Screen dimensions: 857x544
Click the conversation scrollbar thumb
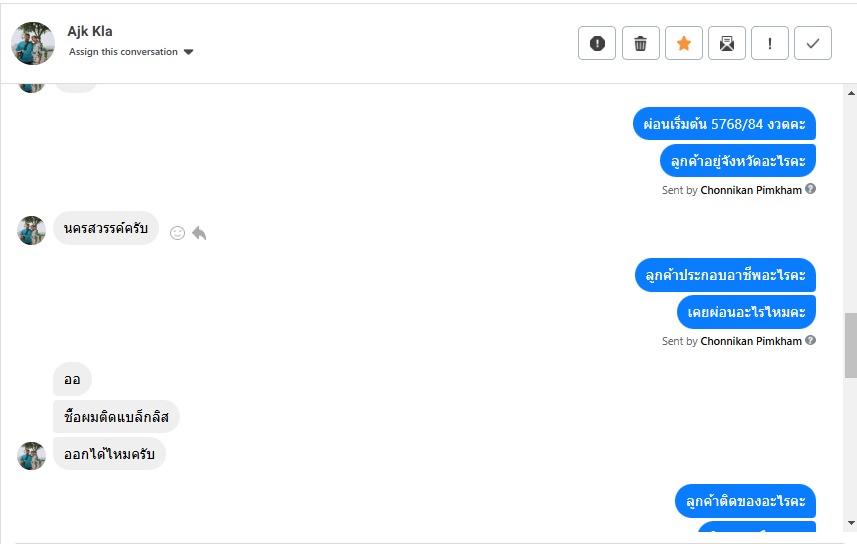point(850,344)
